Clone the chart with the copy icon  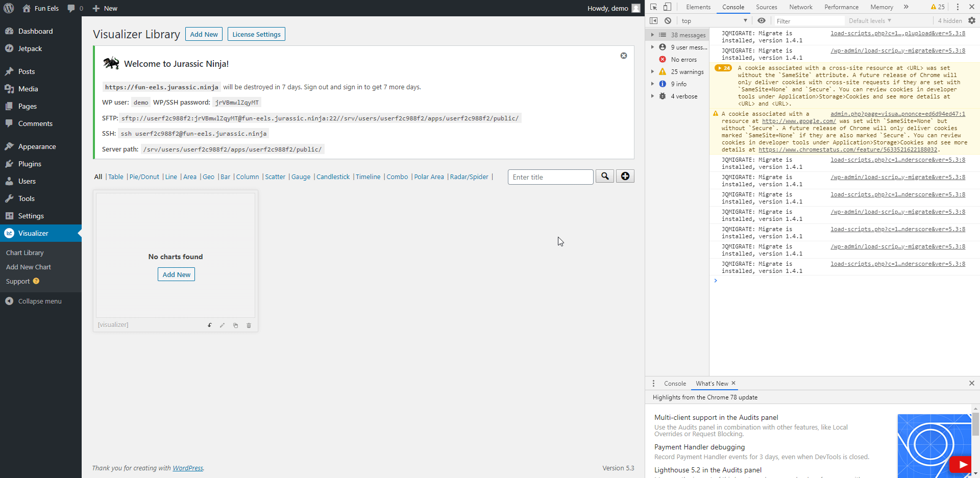coord(235,325)
